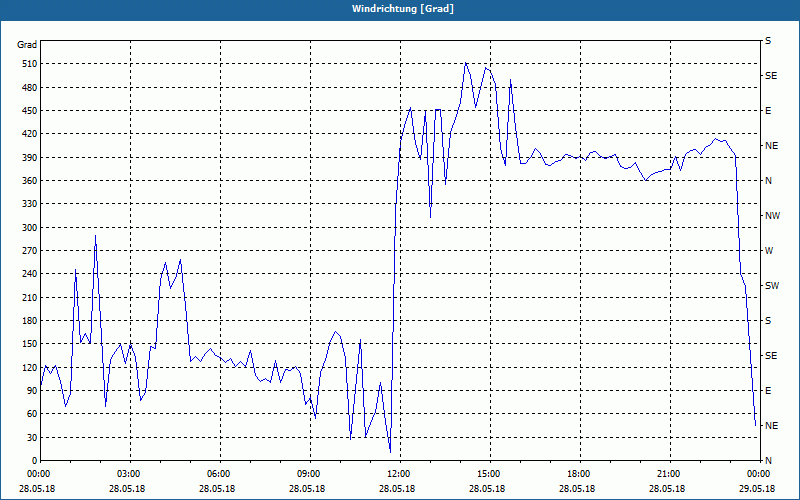Image resolution: width=800 pixels, height=500 pixels.
Task: Select the 28.05.18 date under 21:00
Action: pos(667,489)
